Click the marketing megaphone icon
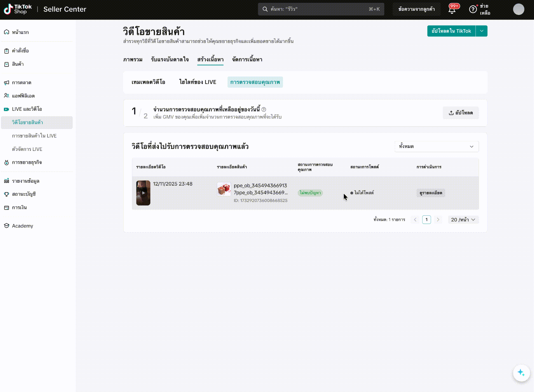Viewport: 534px width, 392px height. pyautogui.click(x=6, y=83)
